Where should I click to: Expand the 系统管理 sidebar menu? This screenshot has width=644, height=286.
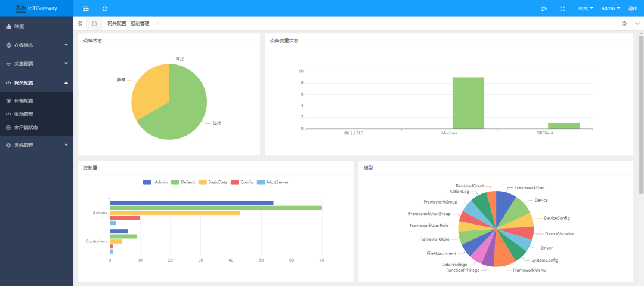click(36, 145)
